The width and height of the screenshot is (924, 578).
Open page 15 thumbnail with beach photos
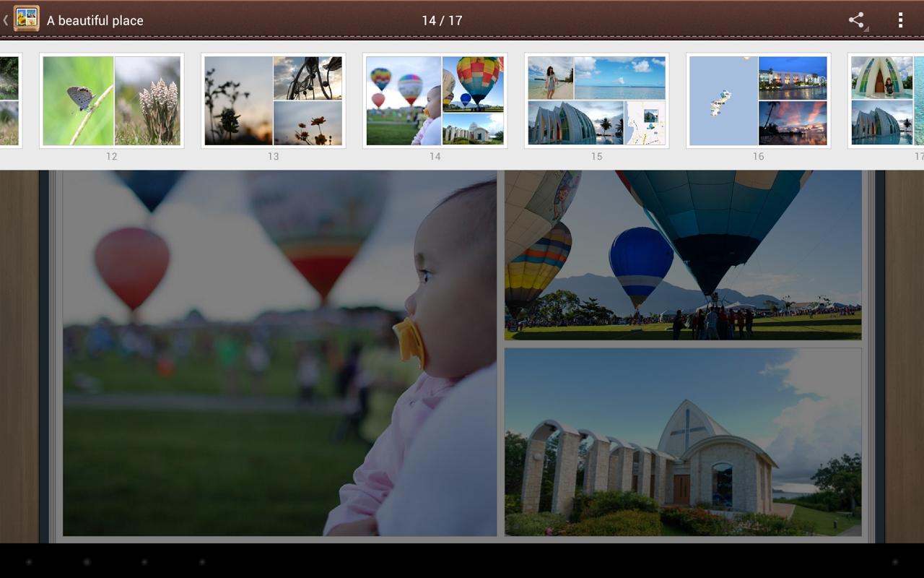597,101
